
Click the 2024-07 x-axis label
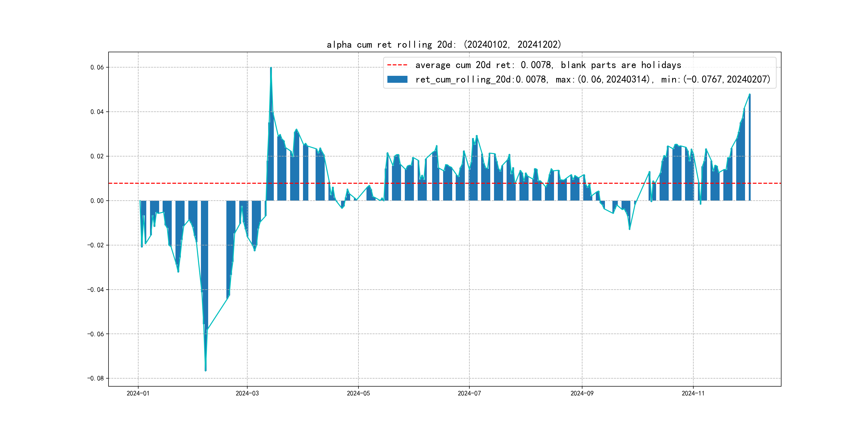coord(469,393)
